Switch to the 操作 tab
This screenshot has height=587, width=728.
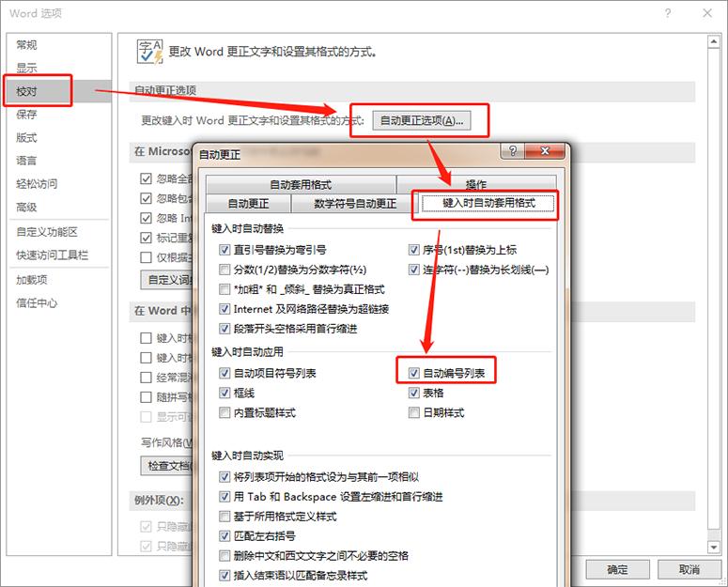(x=476, y=185)
